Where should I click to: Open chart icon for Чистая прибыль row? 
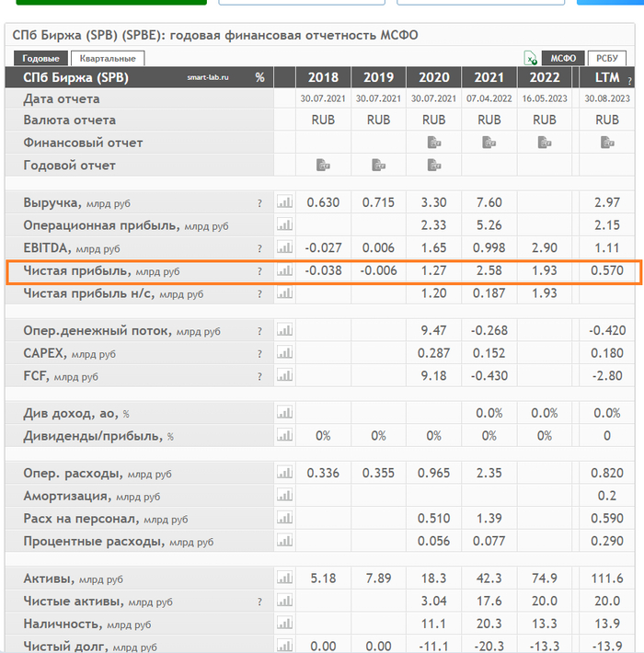coord(285,270)
